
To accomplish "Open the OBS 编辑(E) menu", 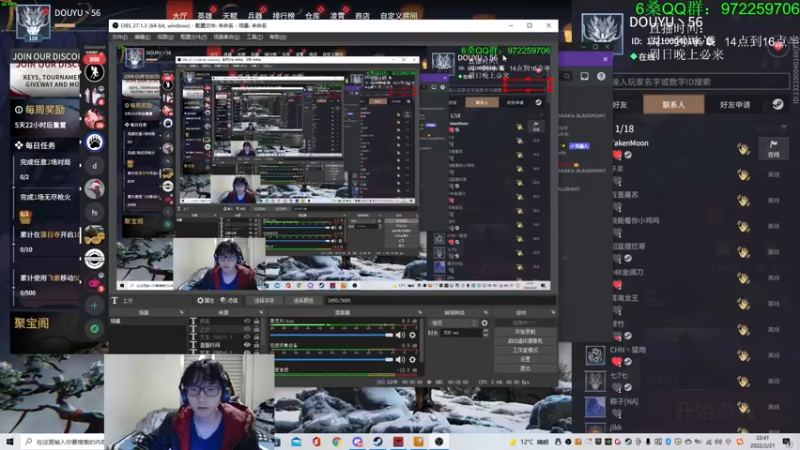I will 142,37.
